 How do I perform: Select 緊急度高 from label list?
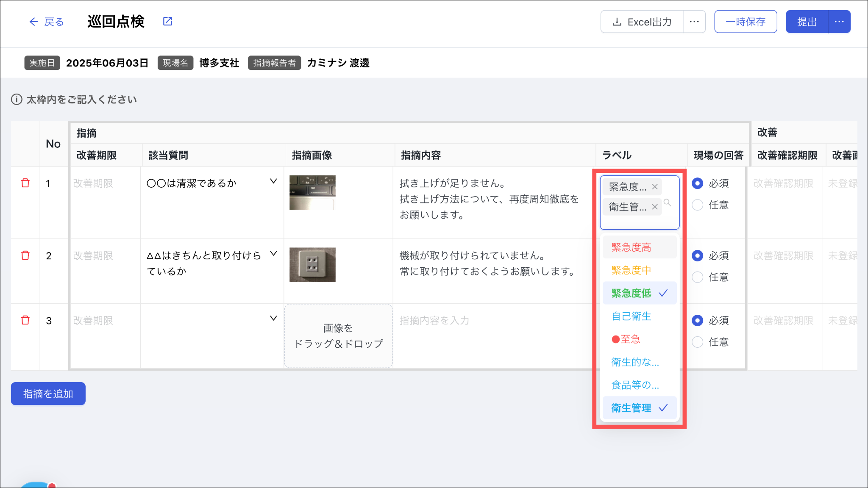click(632, 247)
